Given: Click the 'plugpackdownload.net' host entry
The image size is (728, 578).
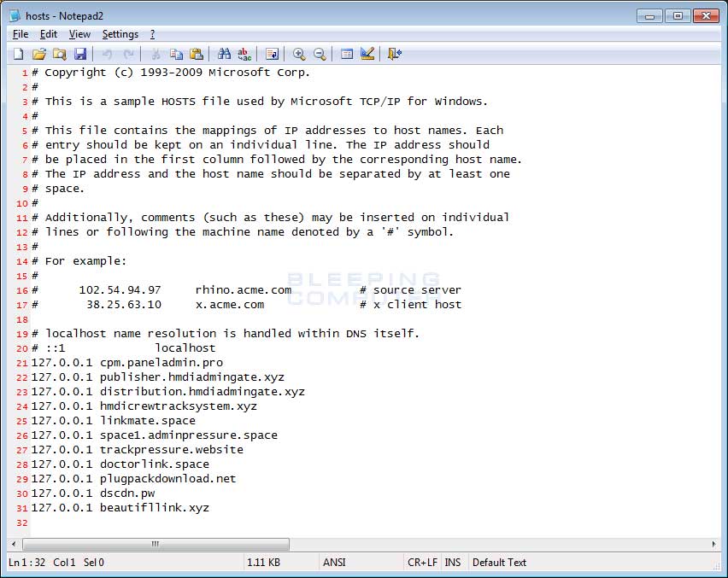Looking at the screenshot, I should coord(167,479).
